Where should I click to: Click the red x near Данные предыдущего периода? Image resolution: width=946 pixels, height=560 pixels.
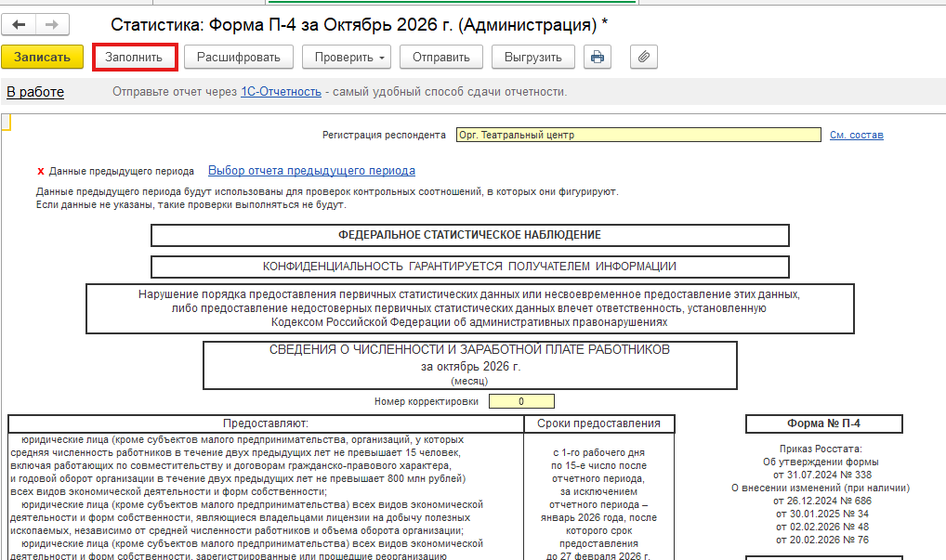[x=40, y=171]
